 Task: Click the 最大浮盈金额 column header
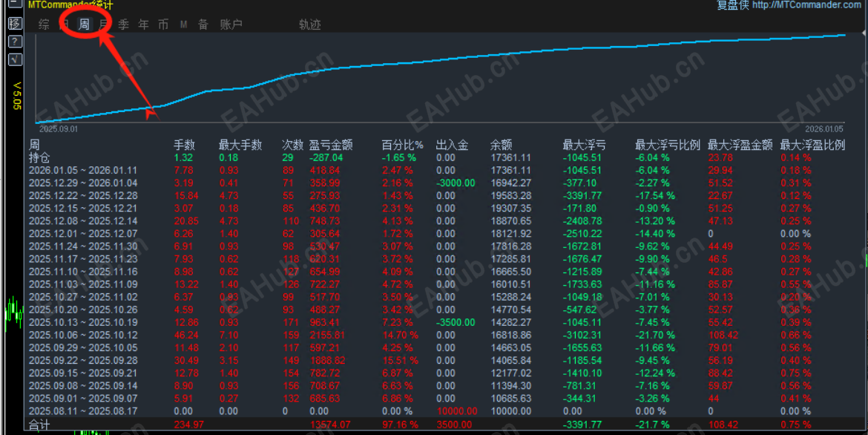click(x=740, y=145)
